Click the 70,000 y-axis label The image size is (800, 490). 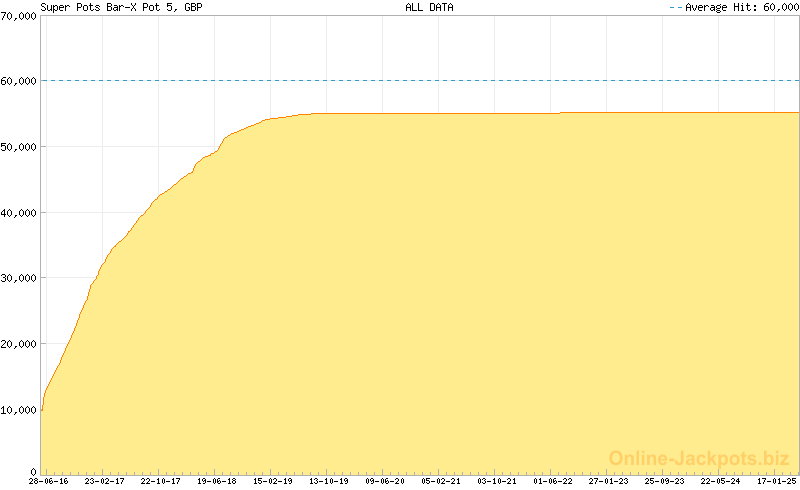tap(18, 16)
